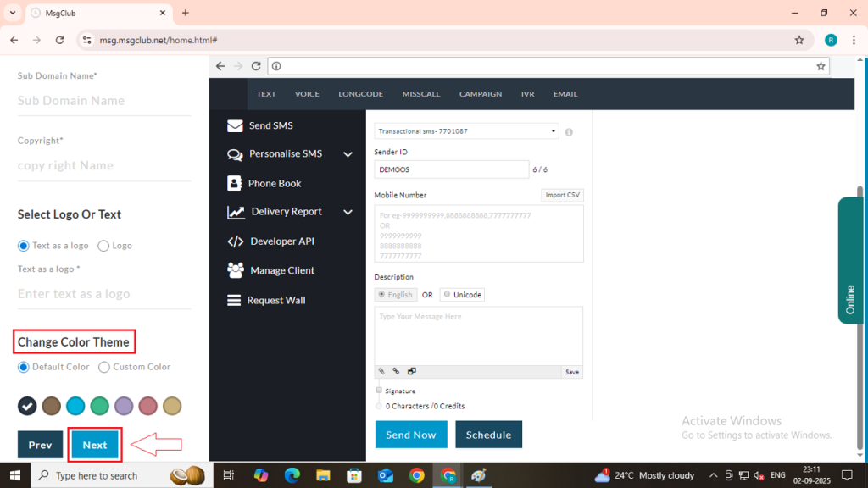Pick the green color theme swatch
This screenshot has height=488, width=868.
100,406
